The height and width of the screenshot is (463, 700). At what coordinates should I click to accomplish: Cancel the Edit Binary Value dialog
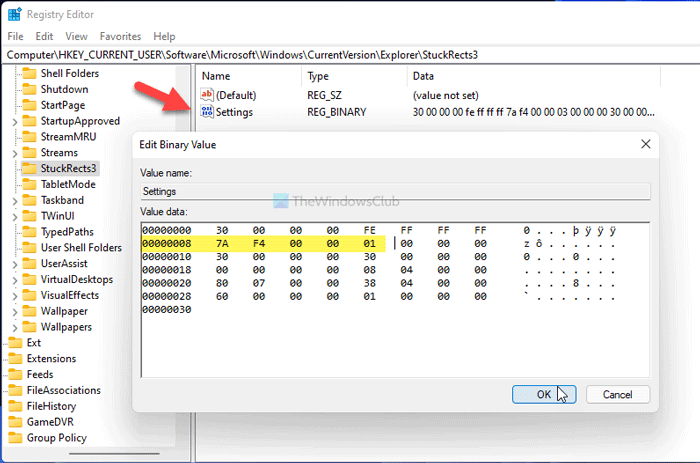click(618, 394)
